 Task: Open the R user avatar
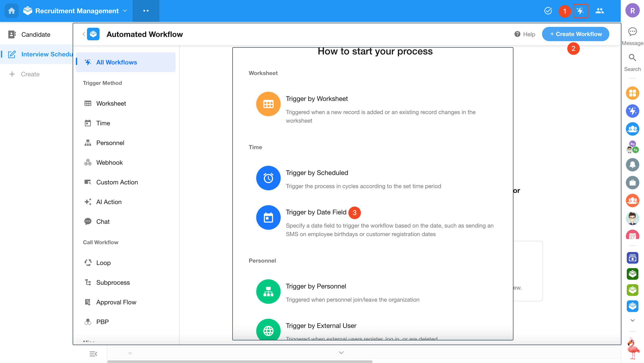tap(632, 11)
